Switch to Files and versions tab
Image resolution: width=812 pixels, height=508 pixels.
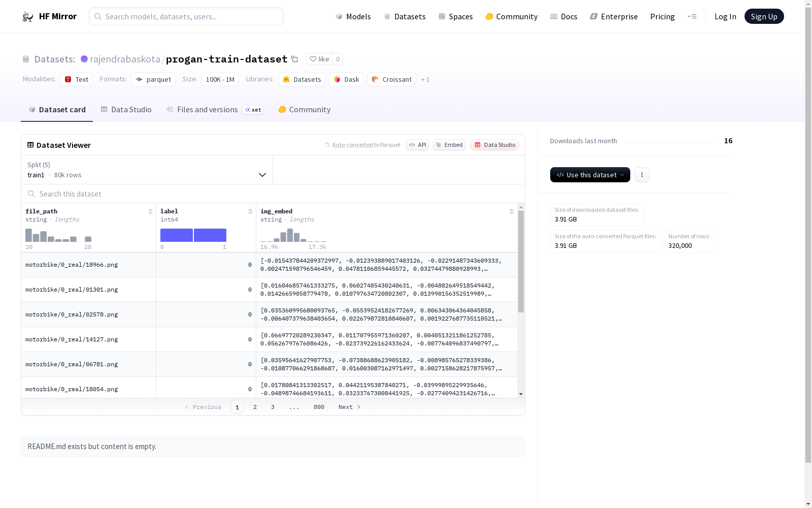[x=215, y=110]
